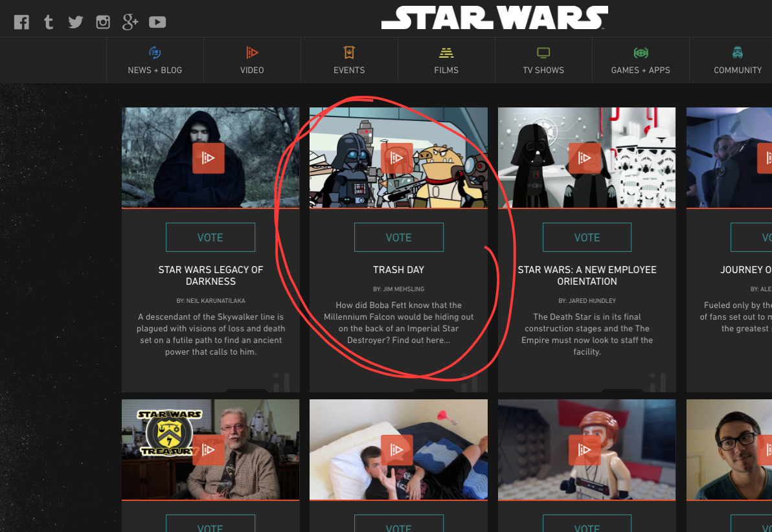
Task: Go to the Events section
Action: [349, 60]
